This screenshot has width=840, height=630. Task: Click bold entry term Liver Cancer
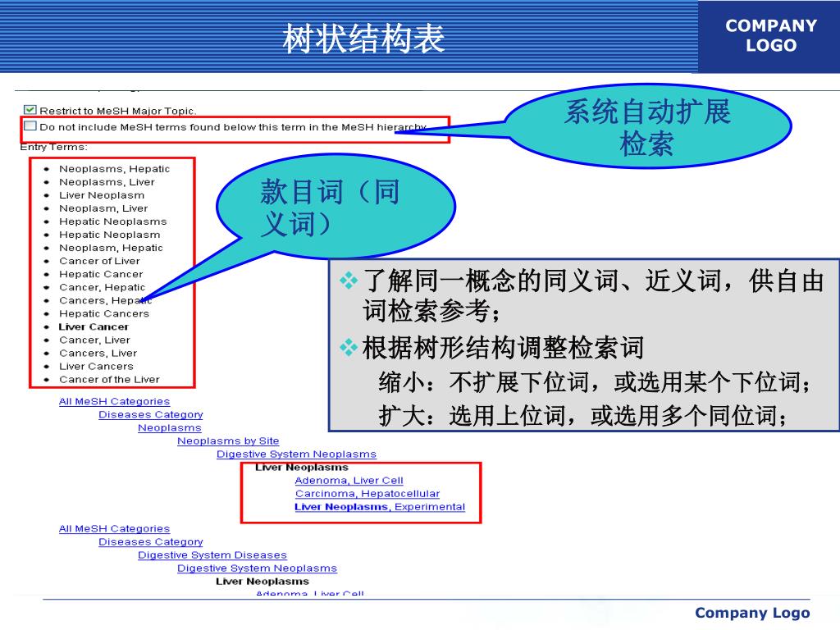pyautogui.click(x=94, y=326)
